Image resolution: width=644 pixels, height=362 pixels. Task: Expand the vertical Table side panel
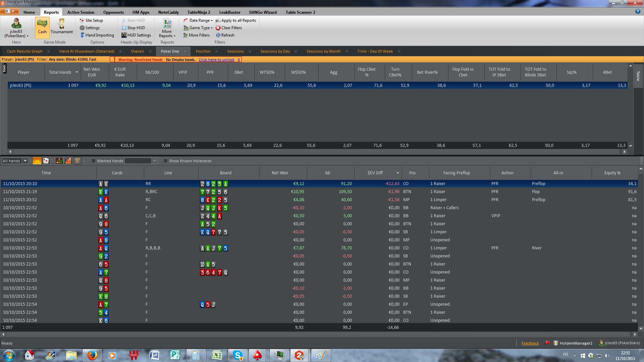[638, 76]
